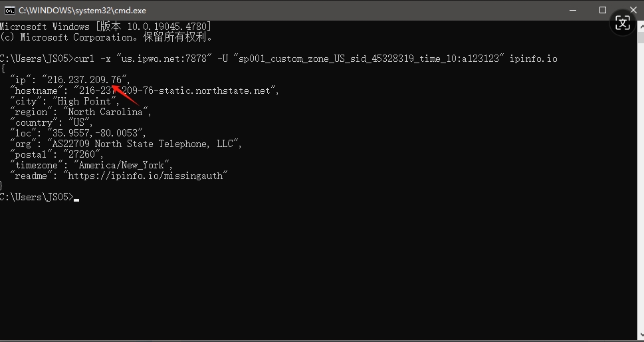The height and width of the screenshot is (342, 644).
Task: Activate the floating screen translate icon
Action: pyautogui.click(x=623, y=23)
